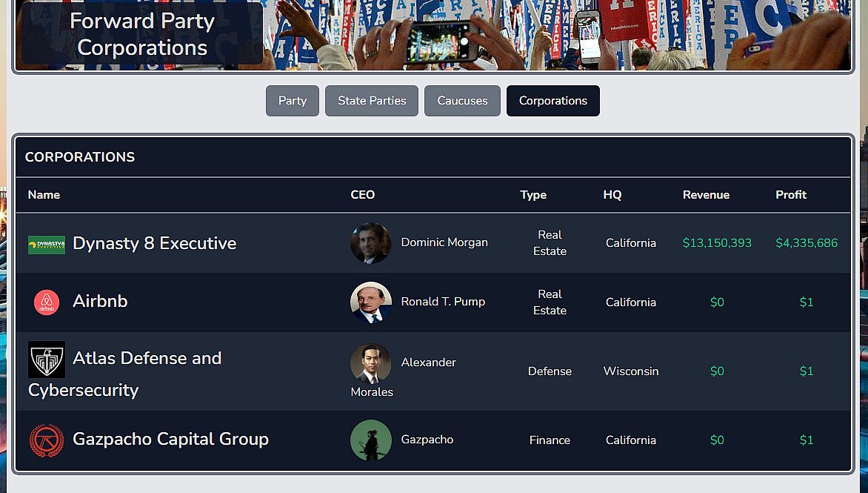Go to the Caucuses tab
868x493 pixels.
(462, 101)
